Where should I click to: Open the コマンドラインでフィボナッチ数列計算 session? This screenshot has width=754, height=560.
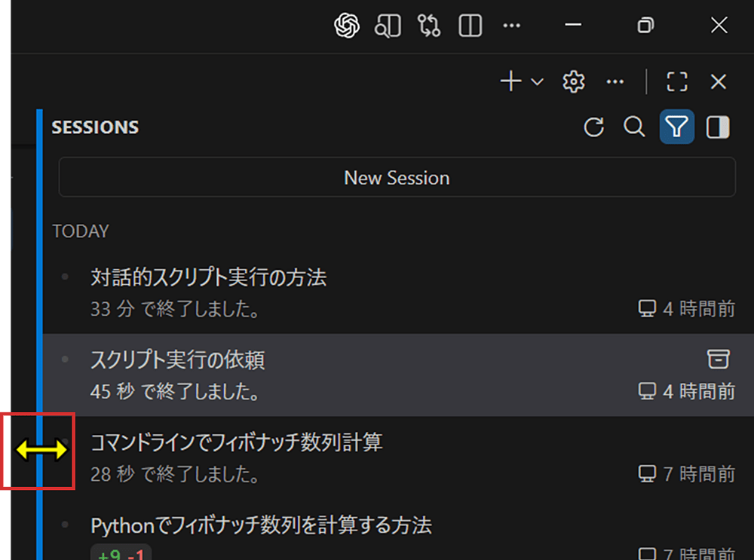(235, 443)
